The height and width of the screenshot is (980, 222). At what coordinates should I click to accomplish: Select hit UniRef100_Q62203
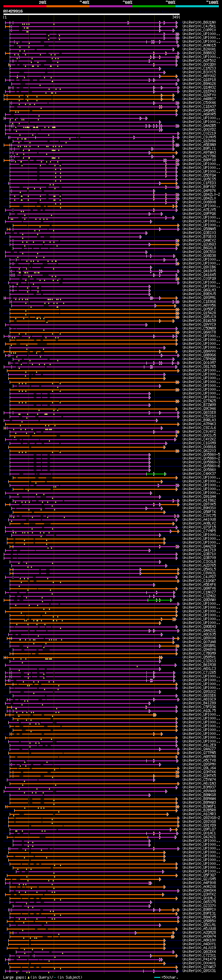pyautogui.click(x=199, y=451)
